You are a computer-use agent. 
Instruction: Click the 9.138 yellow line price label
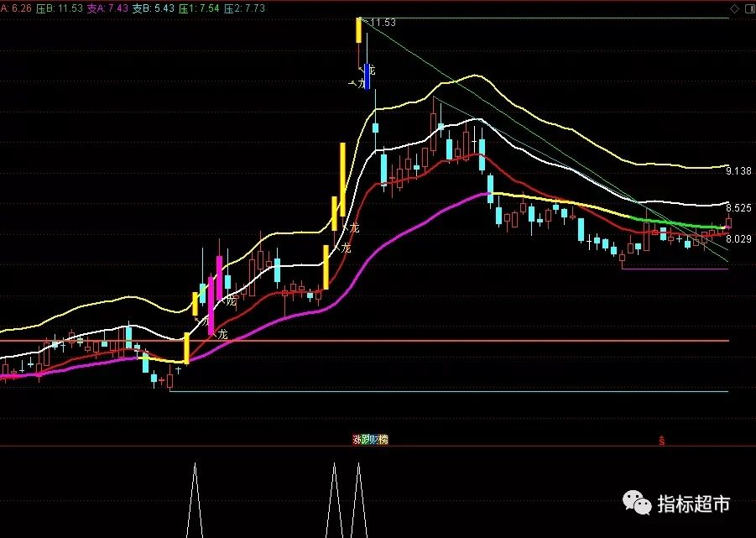coord(738,170)
